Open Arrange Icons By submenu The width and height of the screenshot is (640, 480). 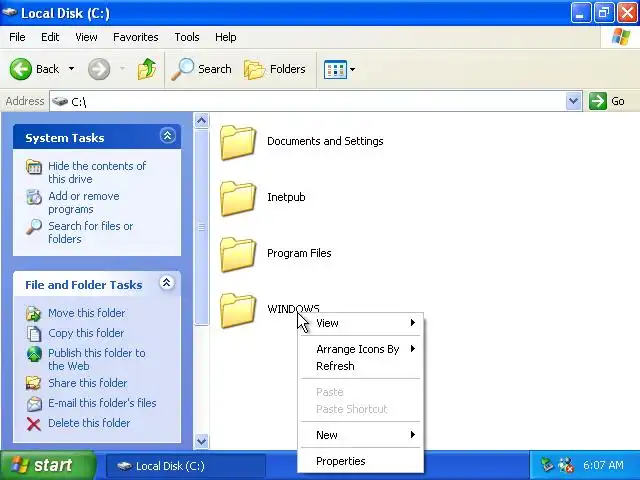point(360,349)
